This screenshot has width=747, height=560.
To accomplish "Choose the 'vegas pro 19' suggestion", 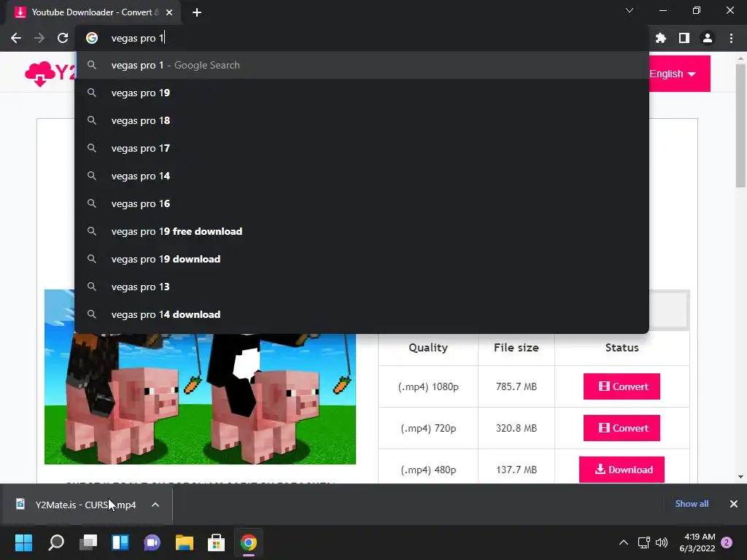I will (x=362, y=93).
